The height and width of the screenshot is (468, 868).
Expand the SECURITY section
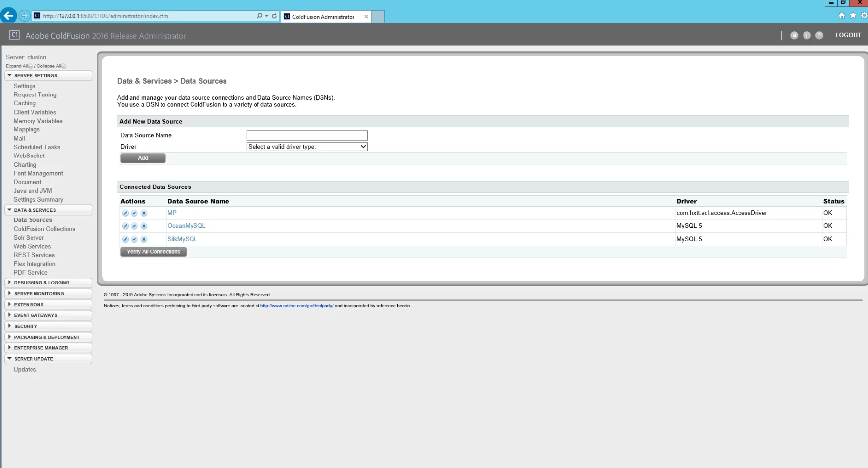pos(48,326)
